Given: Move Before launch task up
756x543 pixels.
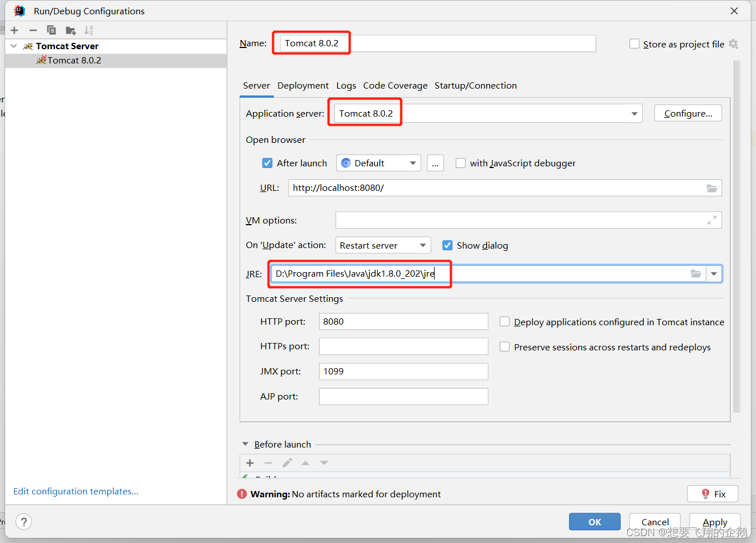Looking at the screenshot, I should pyautogui.click(x=305, y=463).
